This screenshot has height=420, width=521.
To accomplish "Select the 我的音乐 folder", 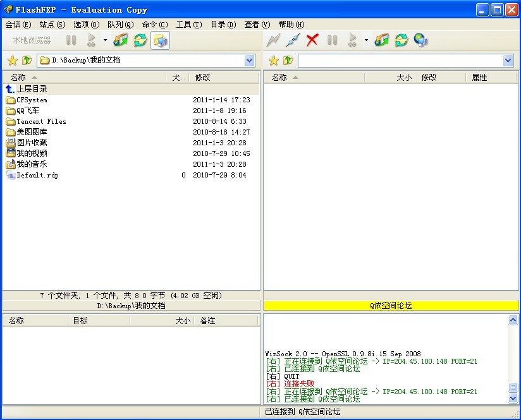I will pyautogui.click(x=132, y=164).
